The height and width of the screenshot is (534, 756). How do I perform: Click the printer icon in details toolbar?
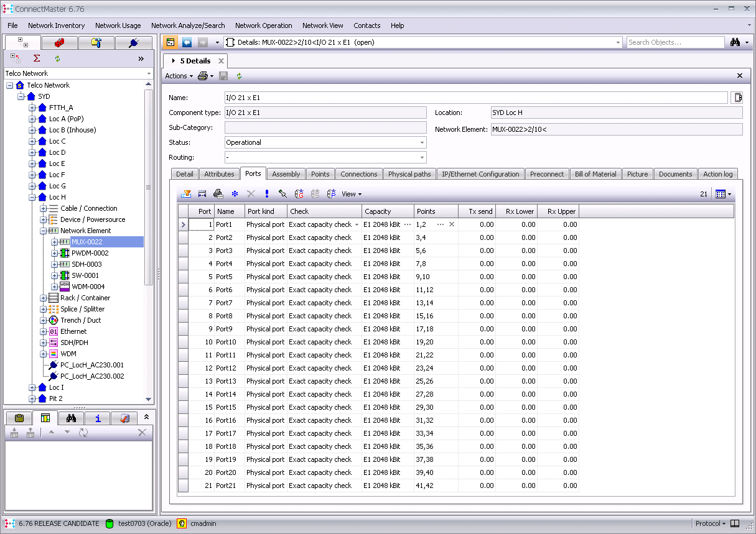(x=202, y=76)
